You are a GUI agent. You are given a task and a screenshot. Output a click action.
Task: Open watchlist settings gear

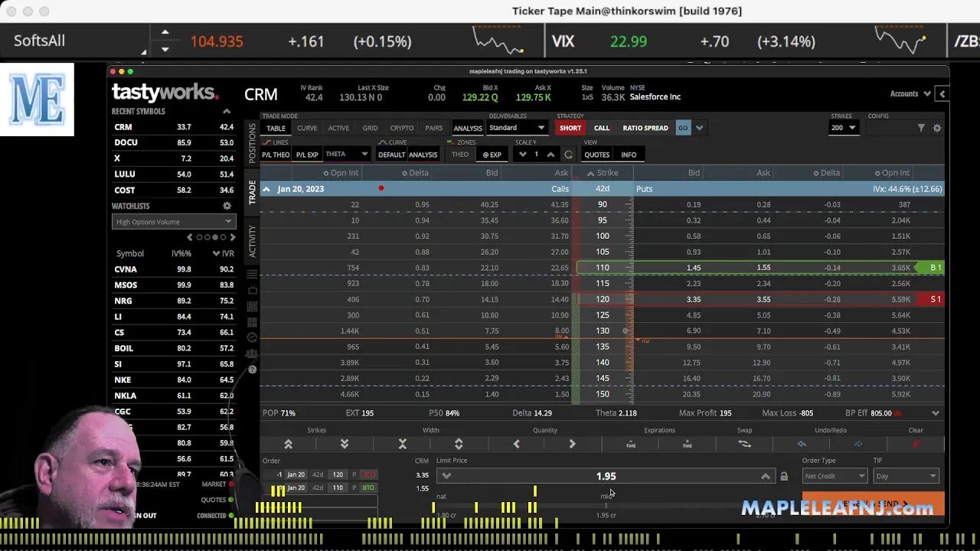coord(227,206)
